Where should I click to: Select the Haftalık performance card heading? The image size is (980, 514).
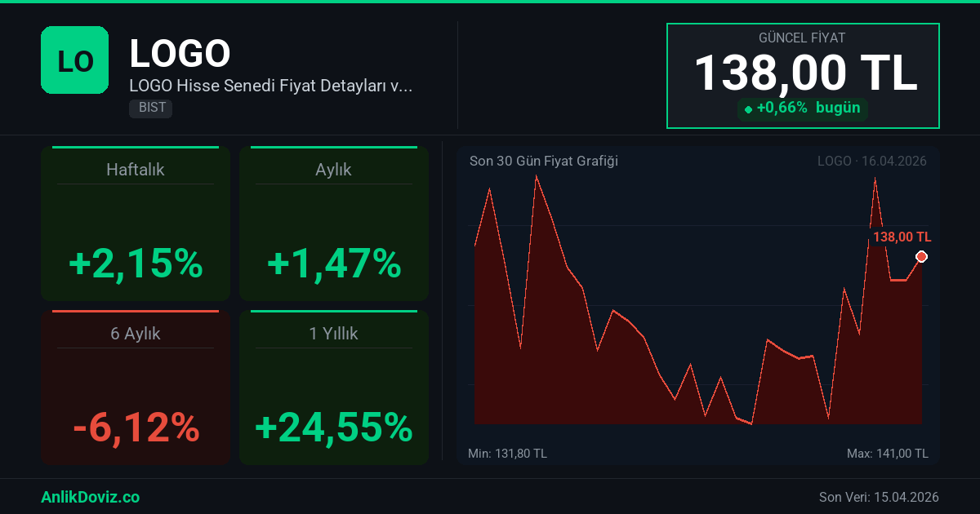tap(136, 170)
